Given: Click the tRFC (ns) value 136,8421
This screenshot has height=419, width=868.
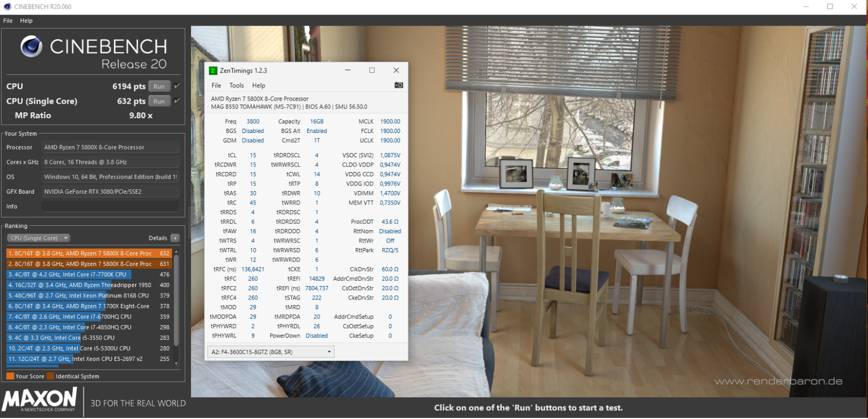Looking at the screenshot, I should [253, 269].
